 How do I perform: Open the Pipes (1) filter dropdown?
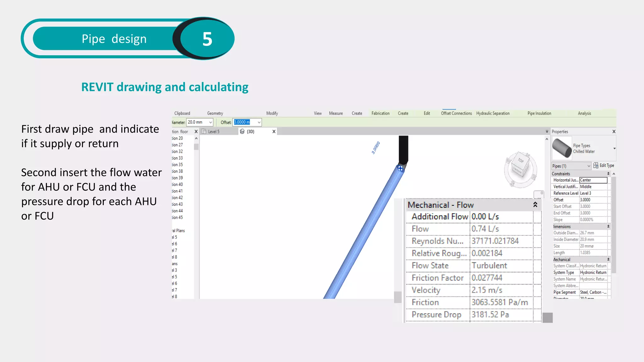tap(589, 166)
